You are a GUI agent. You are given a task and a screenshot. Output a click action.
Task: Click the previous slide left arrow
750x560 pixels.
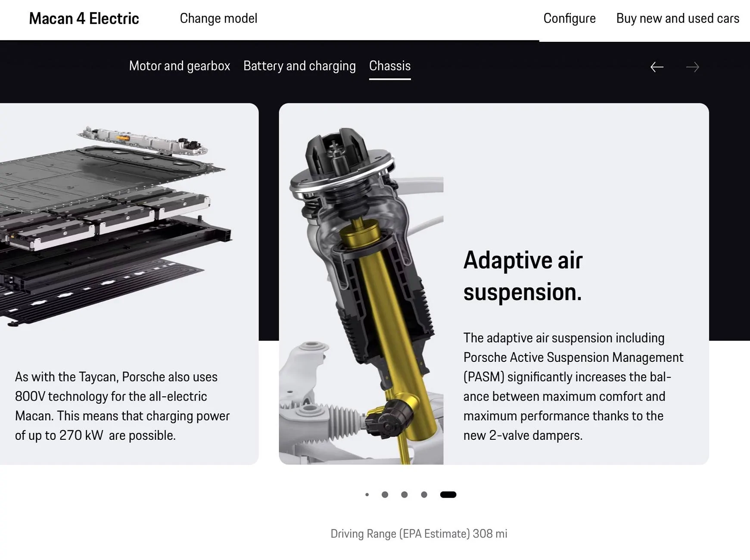(657, 67)
